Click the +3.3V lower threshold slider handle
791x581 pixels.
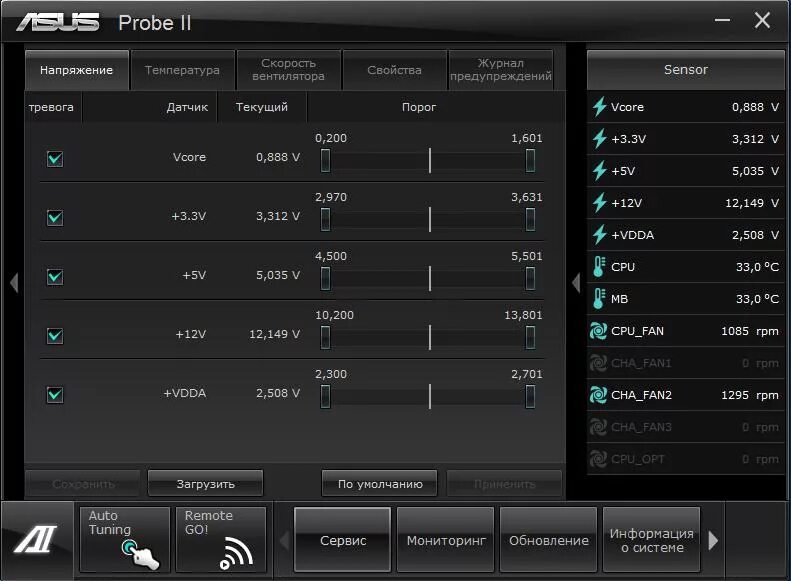pyautogui.click(x=325, y=220)
